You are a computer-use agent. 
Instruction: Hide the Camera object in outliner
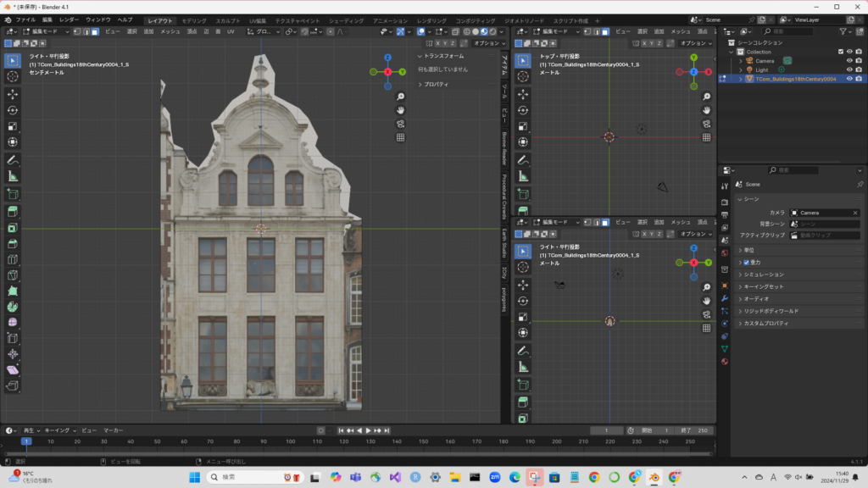[849, 60]
